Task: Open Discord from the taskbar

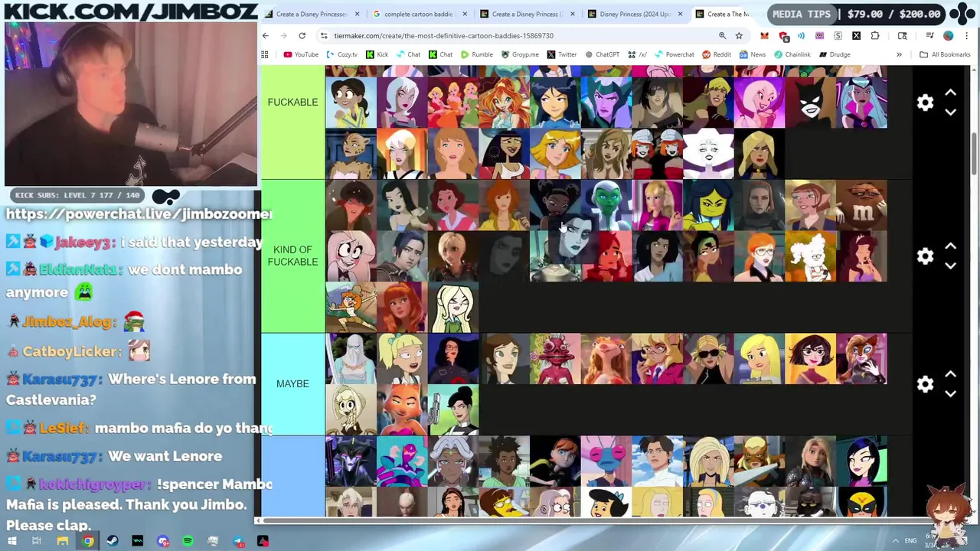Action: pyautogui.click(x=163, y=541)
